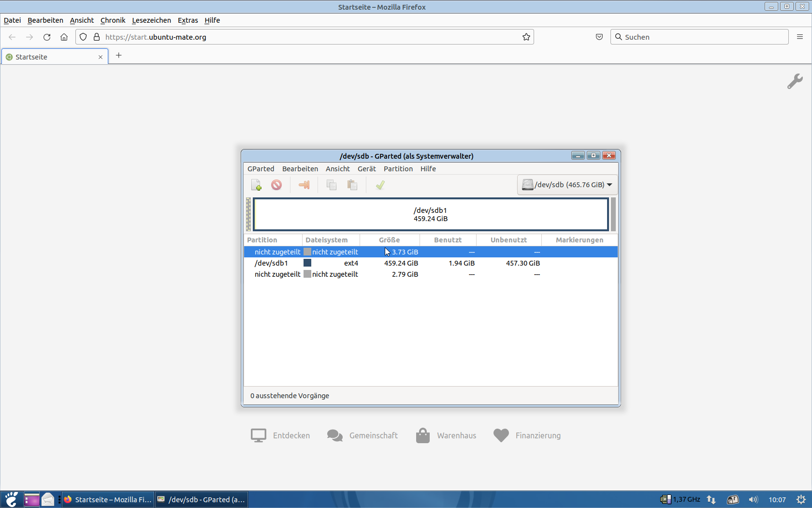Reload the page in Firefox
The width and height of the screenshot is (812, 508).
coord(47,37)
